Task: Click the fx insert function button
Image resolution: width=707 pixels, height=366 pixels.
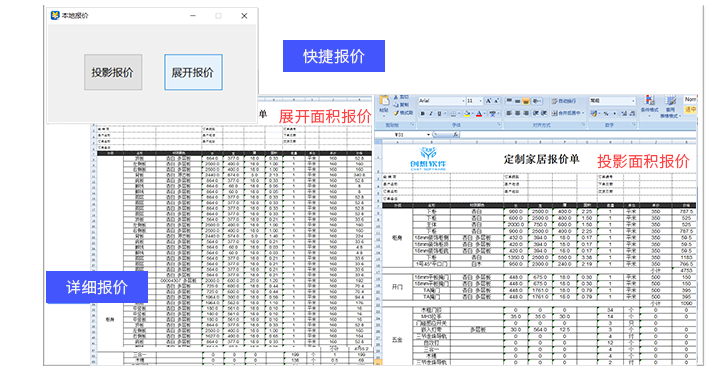Action: tap(456, 135)
